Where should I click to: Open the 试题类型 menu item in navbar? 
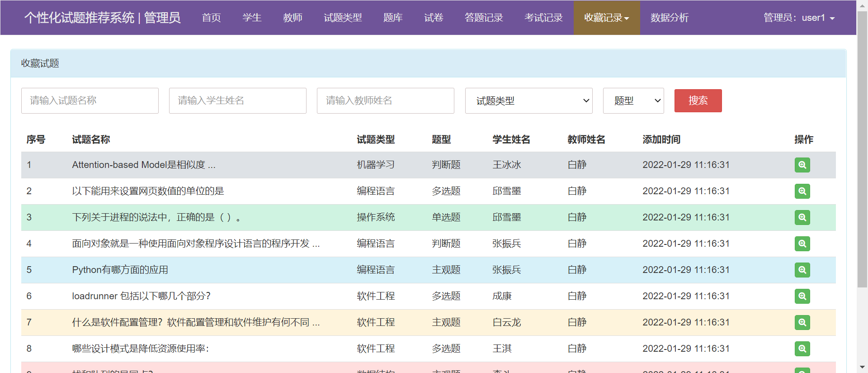coord(343,18)
